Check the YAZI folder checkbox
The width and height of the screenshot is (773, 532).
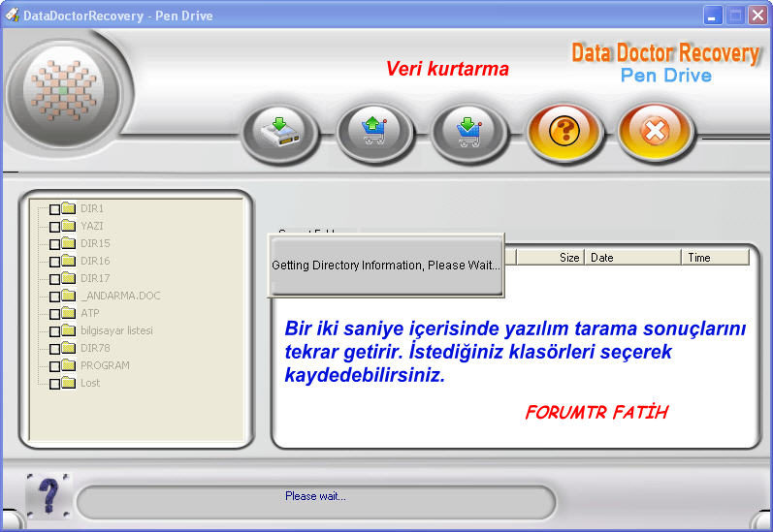click(54, 227)
